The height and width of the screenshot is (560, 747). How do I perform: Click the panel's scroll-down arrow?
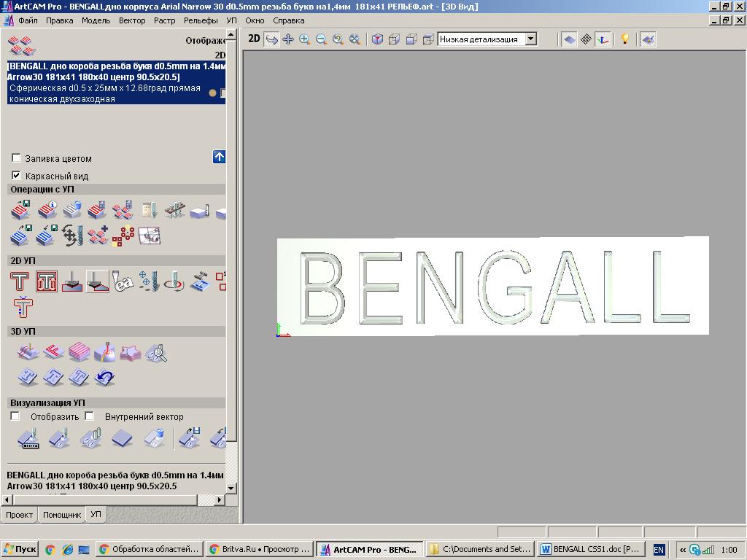click(x=231, y=488)
